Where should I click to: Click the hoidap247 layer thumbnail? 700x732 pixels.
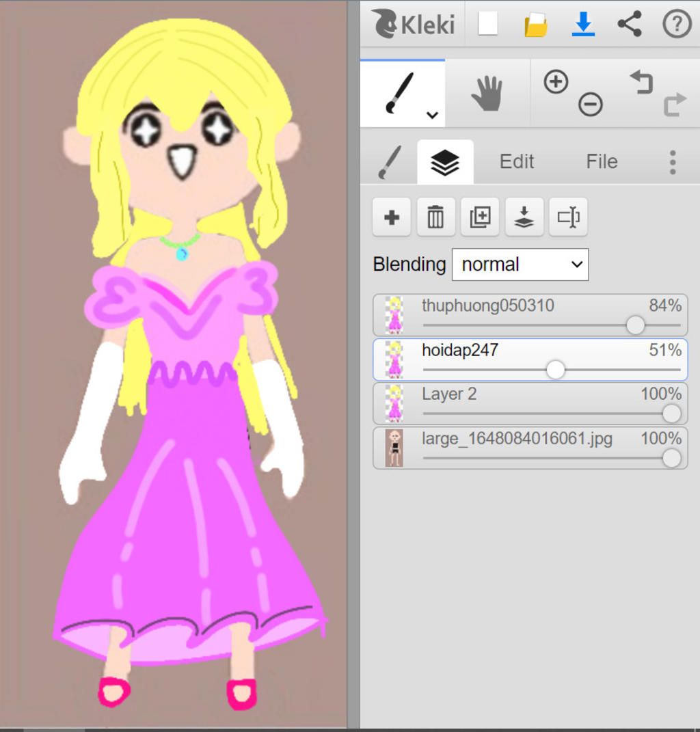click(x=394, y=360)
